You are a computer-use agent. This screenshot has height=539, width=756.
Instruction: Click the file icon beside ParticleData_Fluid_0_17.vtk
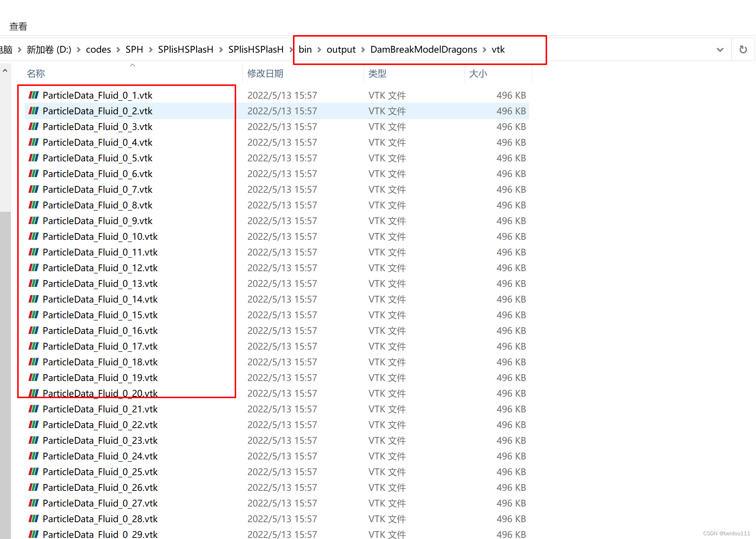click(34, 346)
